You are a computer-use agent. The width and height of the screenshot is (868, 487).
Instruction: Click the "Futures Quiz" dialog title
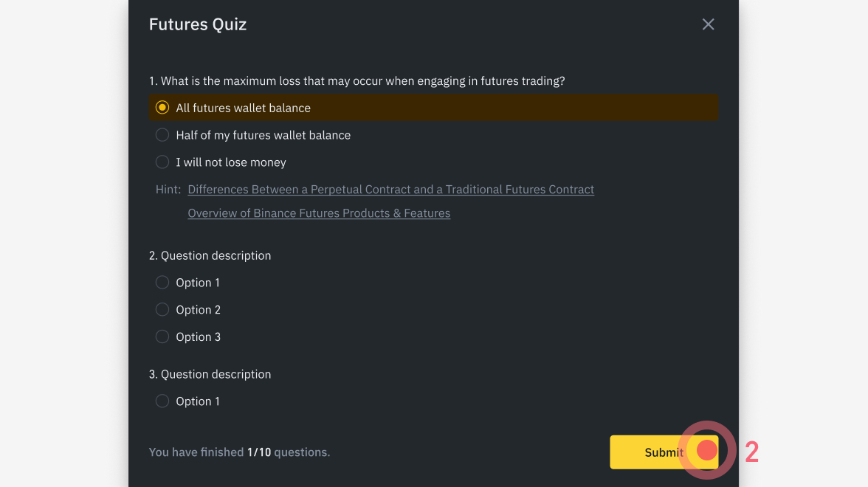(198, 24)
